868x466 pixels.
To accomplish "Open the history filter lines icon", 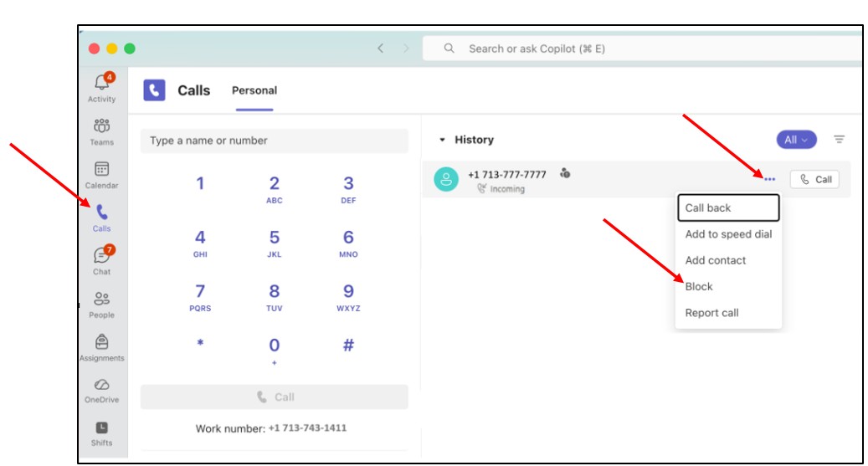I will coord(840,140).
